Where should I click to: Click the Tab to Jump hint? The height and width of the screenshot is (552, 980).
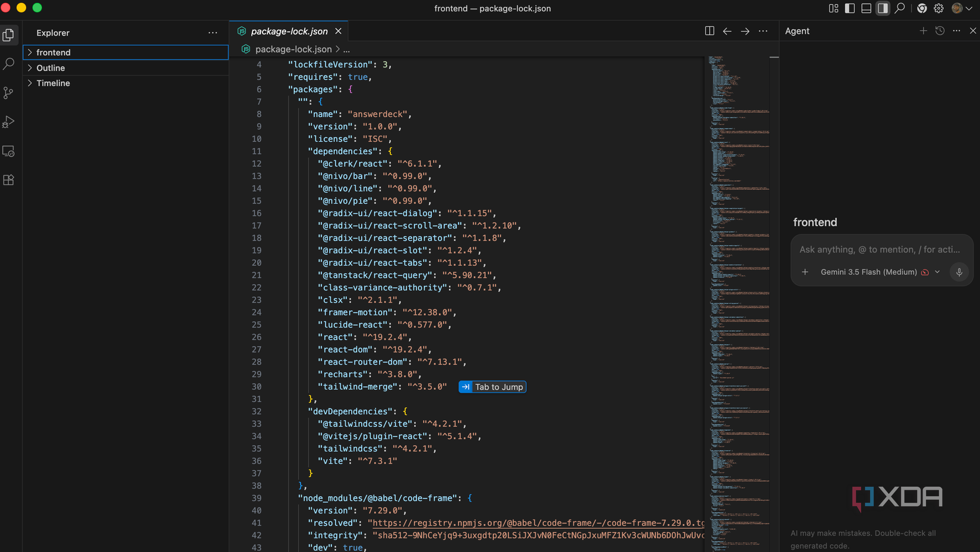(x=492, y=387)
